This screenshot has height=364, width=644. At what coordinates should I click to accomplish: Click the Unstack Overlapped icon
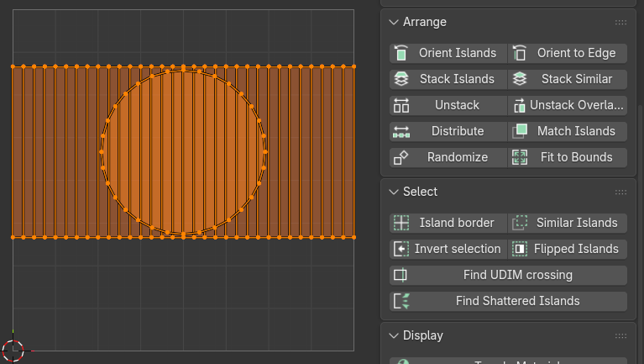click(520, 105)
